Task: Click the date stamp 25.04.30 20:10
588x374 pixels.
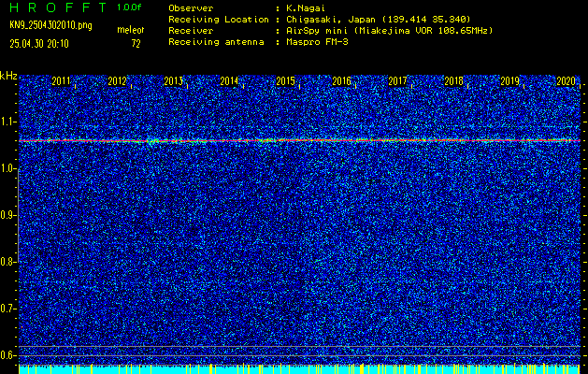Action: 39,44
